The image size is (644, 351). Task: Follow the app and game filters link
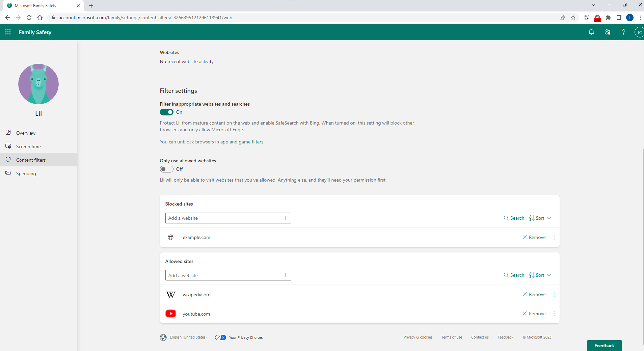[x=242, y=142]
